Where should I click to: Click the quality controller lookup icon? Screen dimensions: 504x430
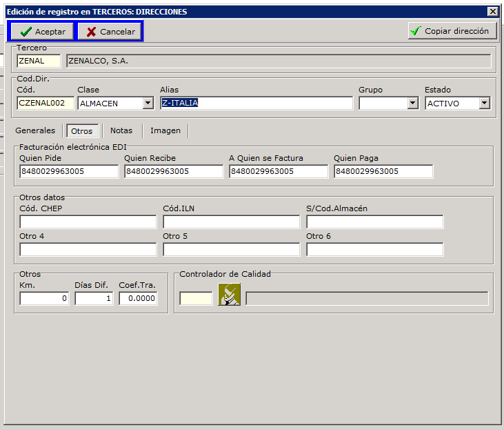pyautogui.click(x=229, y=295)
